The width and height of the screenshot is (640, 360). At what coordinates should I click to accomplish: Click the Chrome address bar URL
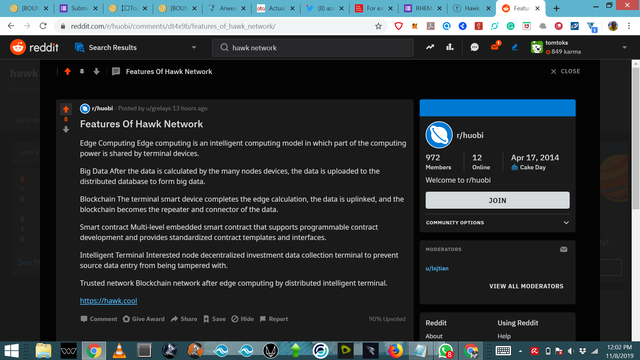tap(173, 26)
